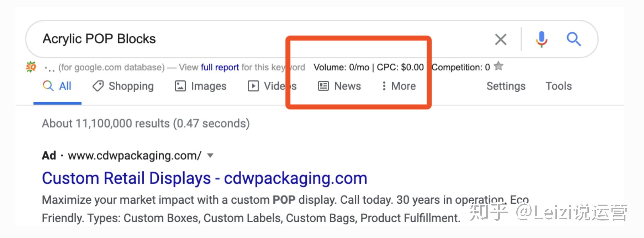This screenshot has height=238, width=644.
Task: Click the star icon beside Competition
Action: 499,66
